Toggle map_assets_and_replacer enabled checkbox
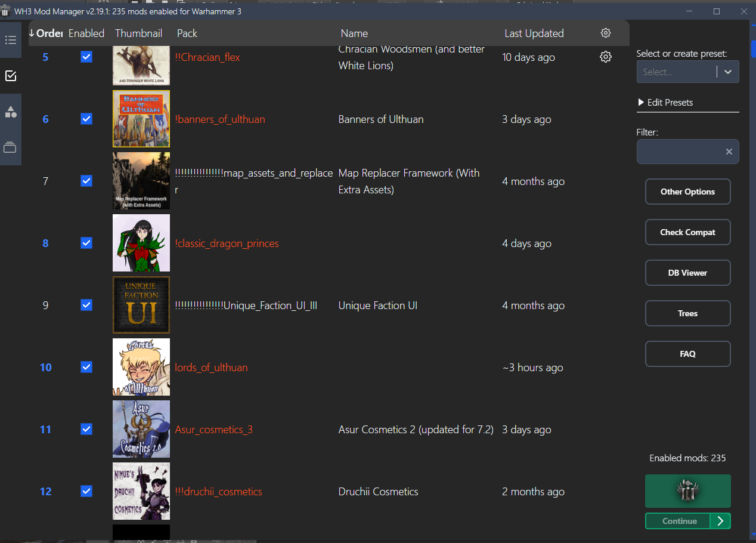The height and width of the screenshot is (543, 756). click(86, 181)
